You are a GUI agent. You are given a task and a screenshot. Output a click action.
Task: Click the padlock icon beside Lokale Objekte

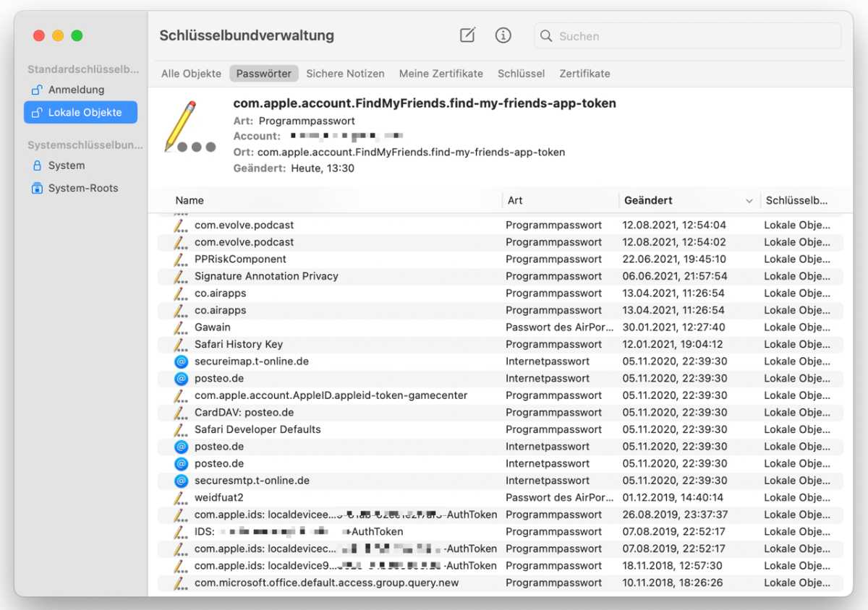point(36,112)
